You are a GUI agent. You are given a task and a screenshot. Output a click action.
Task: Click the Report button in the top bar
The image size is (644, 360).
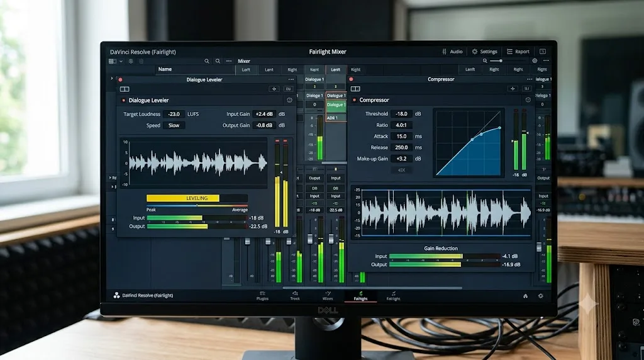click(518, 52)
